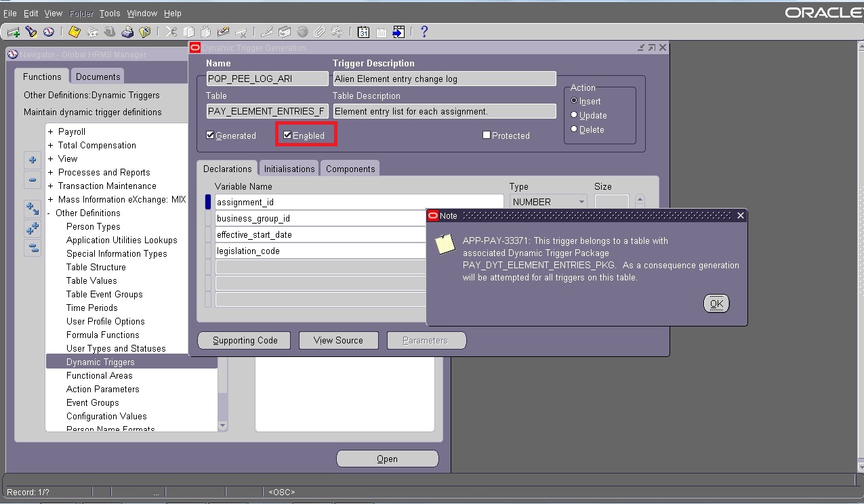Print the current record with the printer icon
This screenshot has width=864, height=504.
(x=127, y=31)
